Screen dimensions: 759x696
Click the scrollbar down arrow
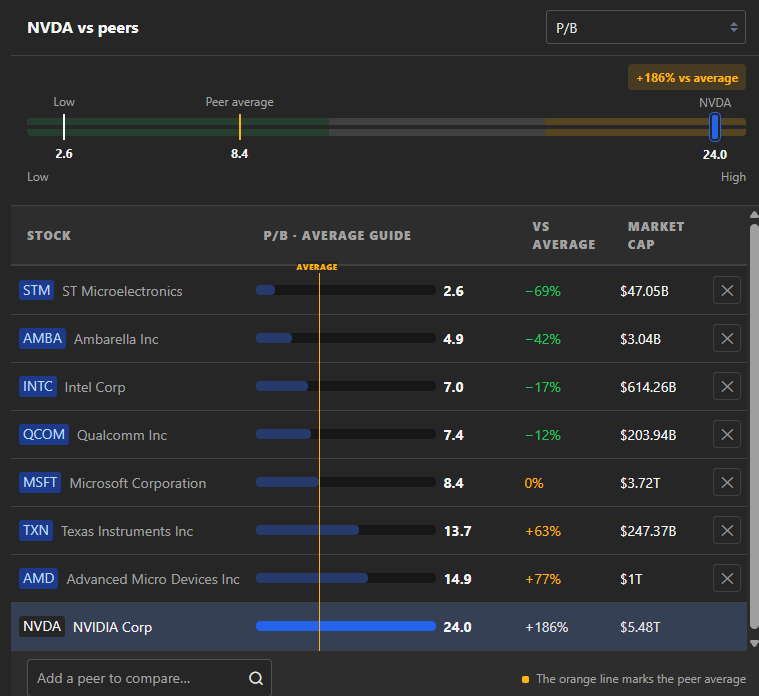[x=754, y=643]
